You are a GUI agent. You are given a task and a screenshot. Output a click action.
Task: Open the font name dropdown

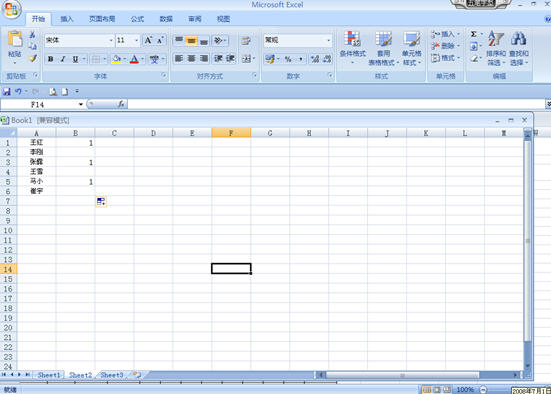pyautogui.click(x=111, y=40)
